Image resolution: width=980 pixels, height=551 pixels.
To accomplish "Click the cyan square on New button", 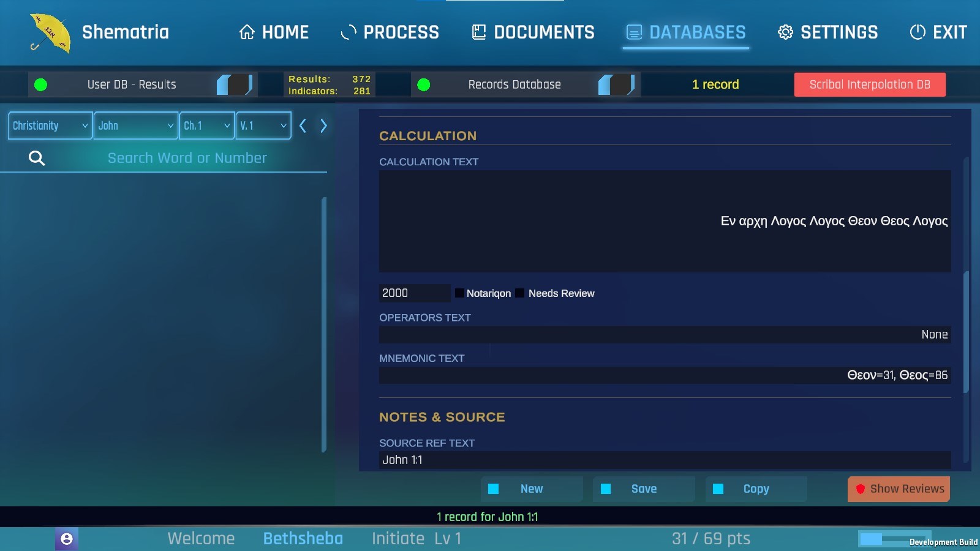I will click(x=493, y=489).
